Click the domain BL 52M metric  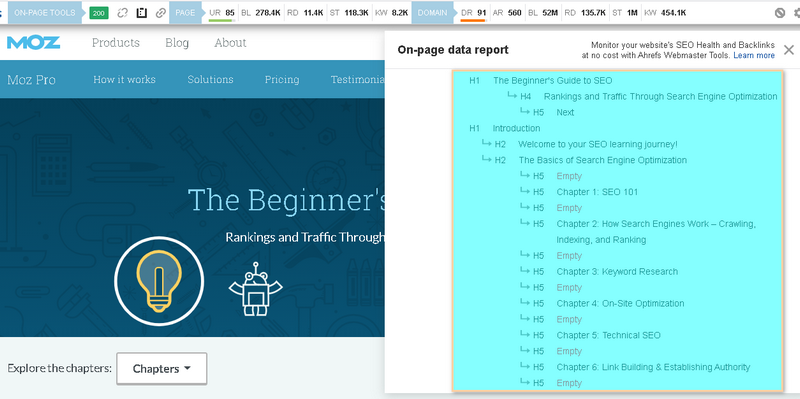tap(543, 13)
